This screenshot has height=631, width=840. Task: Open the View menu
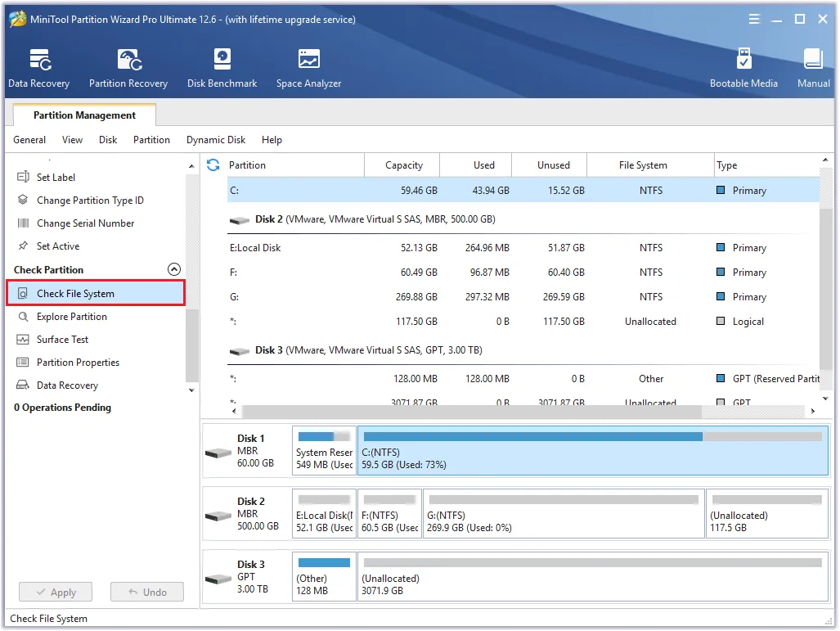pos(72,140)
